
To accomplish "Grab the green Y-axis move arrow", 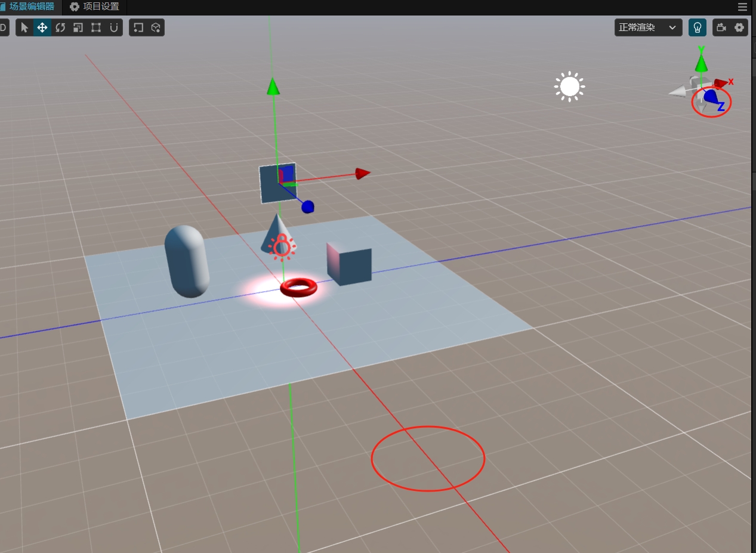I will coord(273,86).
